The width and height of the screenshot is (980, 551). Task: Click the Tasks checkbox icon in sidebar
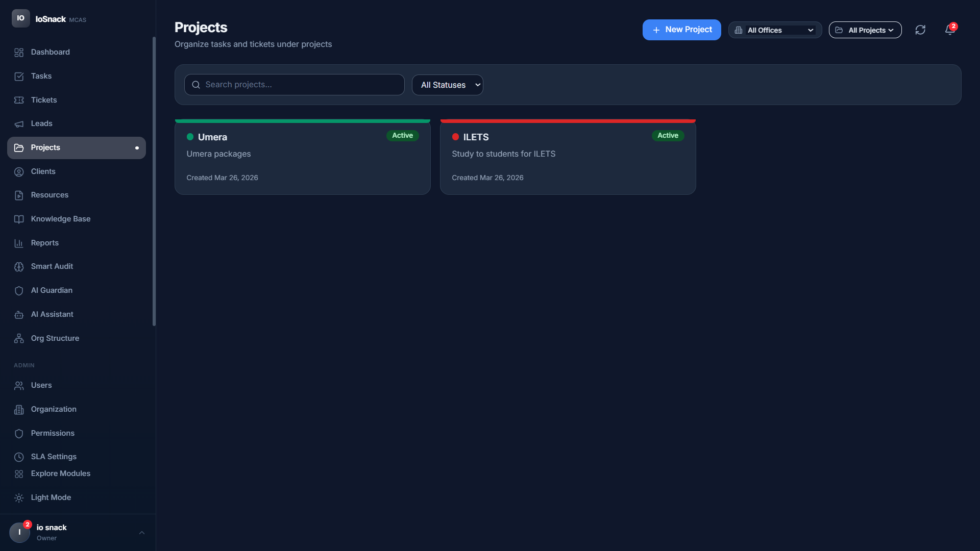tap(19, 77)
